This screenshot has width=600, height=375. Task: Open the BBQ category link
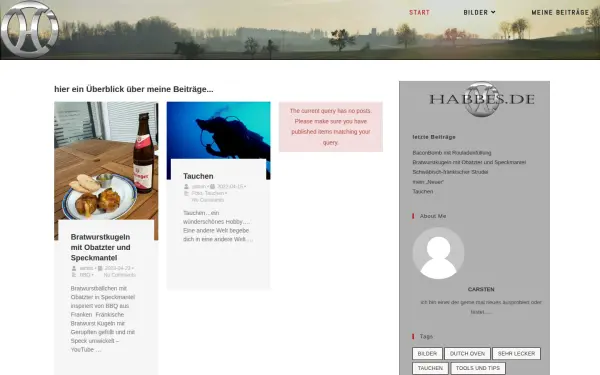click(x=85, y=275)
